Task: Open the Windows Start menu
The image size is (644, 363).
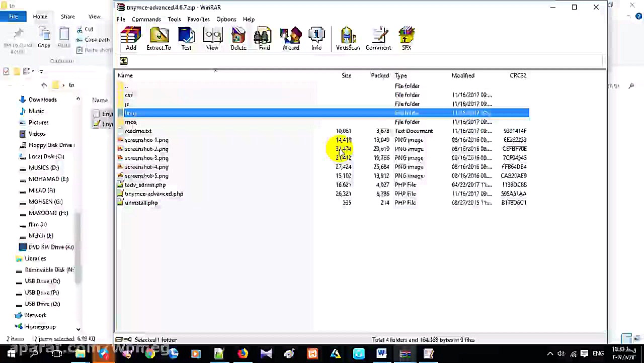Action: tap(11, 354)
